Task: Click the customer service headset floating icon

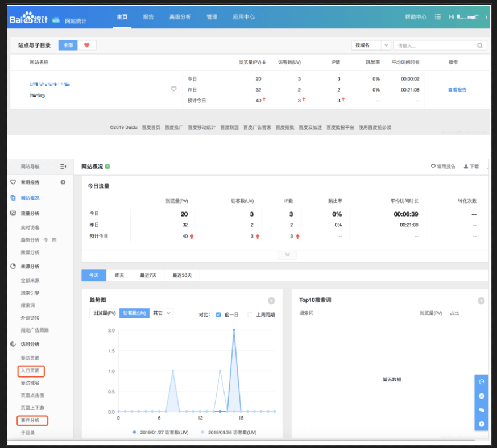Action: (482, 382)
